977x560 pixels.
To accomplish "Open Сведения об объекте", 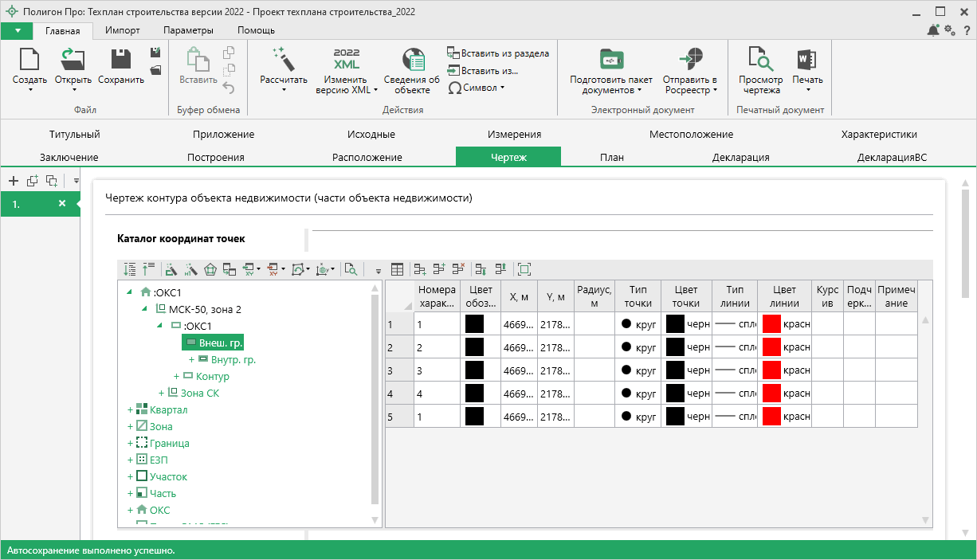I will pyautogui.click(x=411, y=60).
